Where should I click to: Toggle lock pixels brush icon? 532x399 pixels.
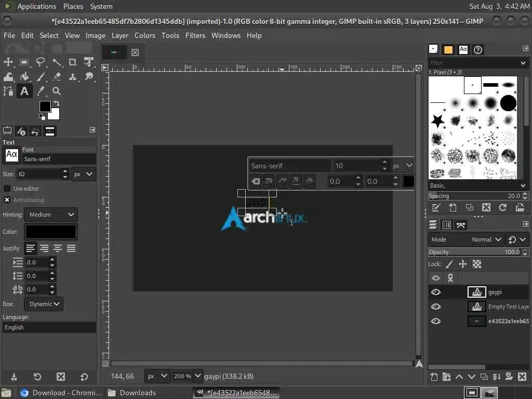pos(449,264)
